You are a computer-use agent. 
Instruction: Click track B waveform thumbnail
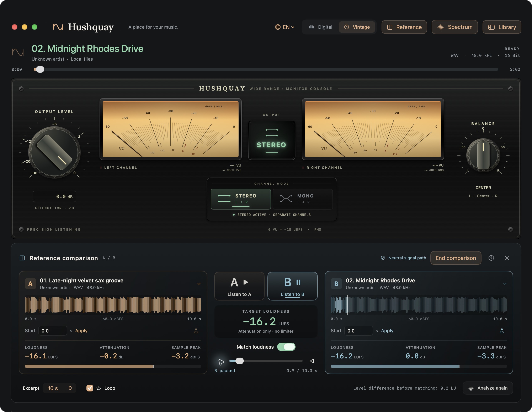419,304
